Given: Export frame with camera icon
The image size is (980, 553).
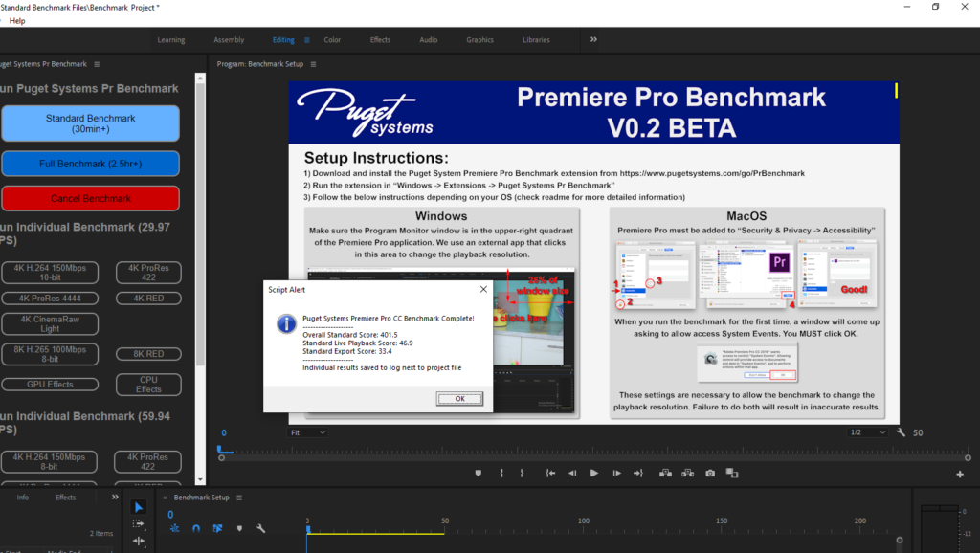Looking at the screenshot, I should pyautogui.click(x=710, y=474).
